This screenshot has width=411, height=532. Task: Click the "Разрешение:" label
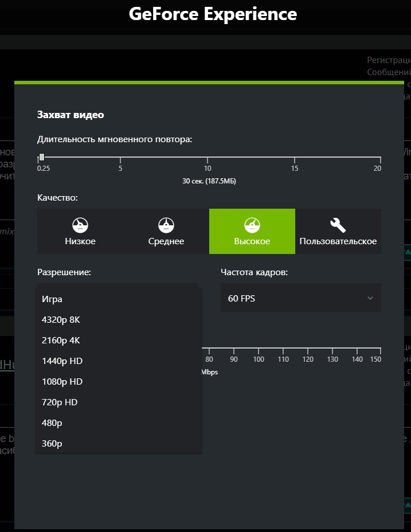coord(64,272)
